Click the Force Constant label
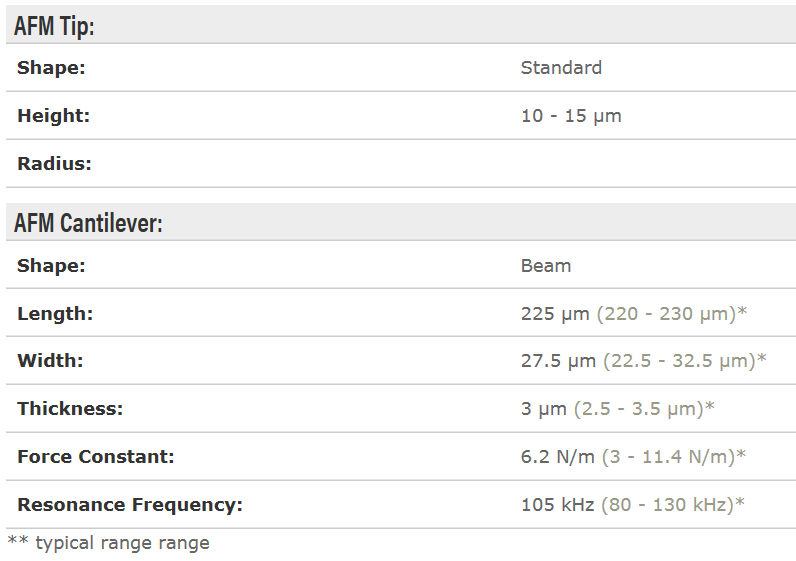 point(96,457)
